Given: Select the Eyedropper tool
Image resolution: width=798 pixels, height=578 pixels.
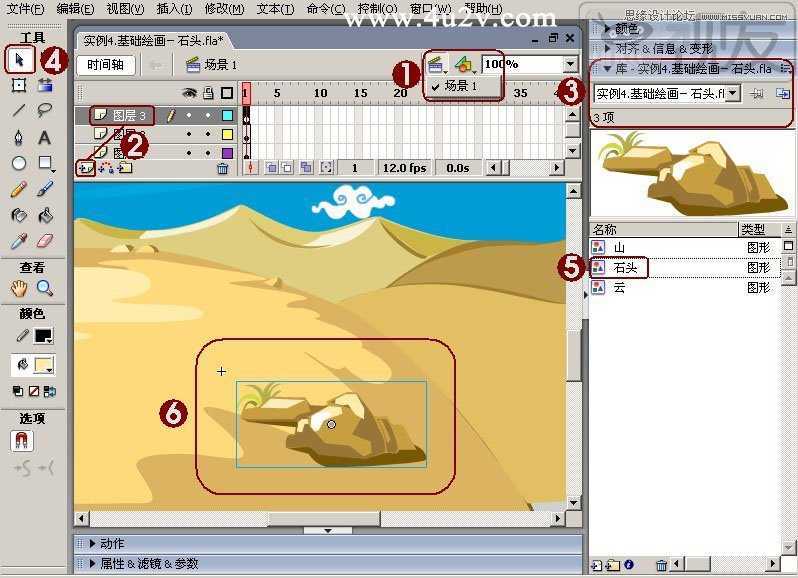Looking at the screenshot, I should click(19, 241).
